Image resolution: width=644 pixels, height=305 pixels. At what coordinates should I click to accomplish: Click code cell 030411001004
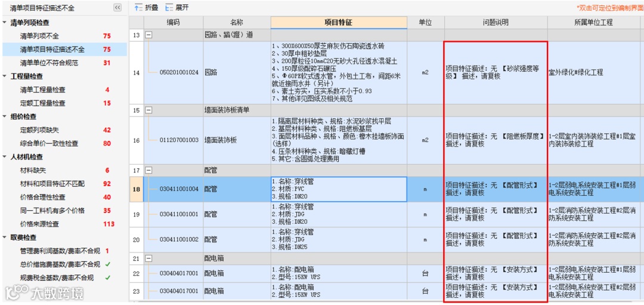[x=179, y=189]
